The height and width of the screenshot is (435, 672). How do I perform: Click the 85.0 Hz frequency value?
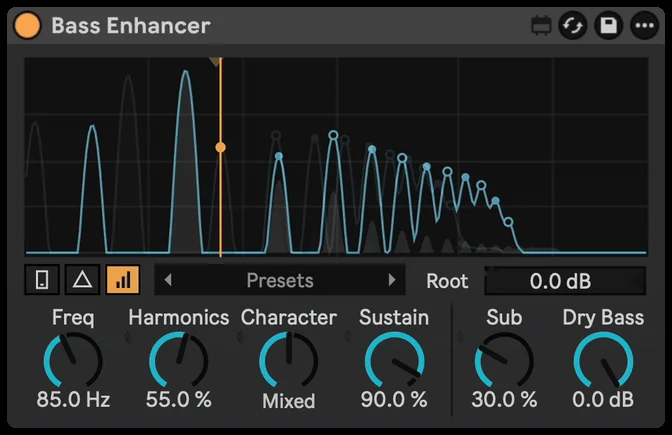pos(73,399)
